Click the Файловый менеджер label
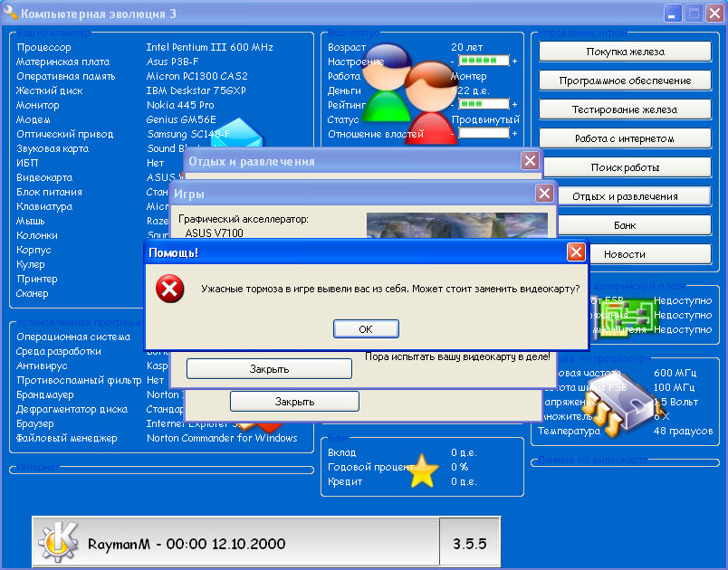This screenshot has height=570, width=728. pos(66,438)
